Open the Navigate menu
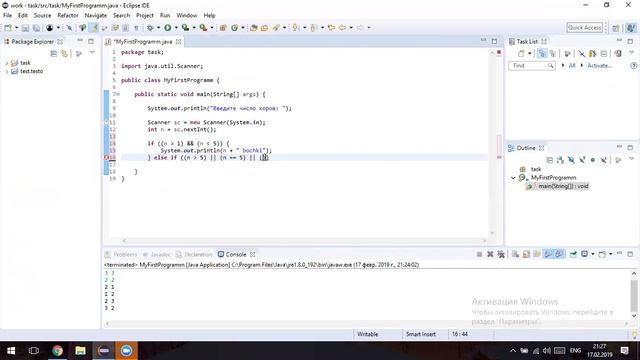640x360 pixels. (96, 15)
